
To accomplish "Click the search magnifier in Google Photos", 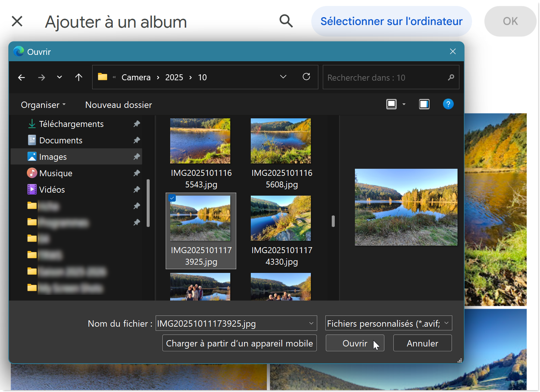I will pyautogui.click(x=286, y=21).
